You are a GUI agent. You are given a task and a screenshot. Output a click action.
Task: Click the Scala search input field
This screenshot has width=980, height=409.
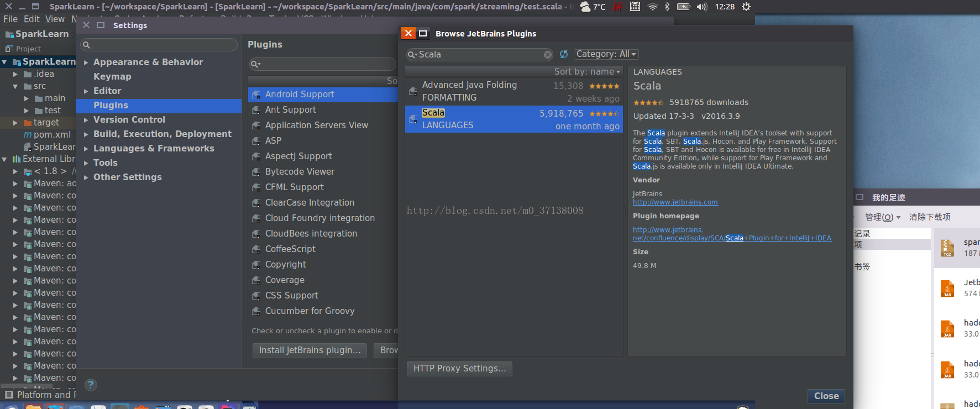pyautogui.click(x=480, y=55)
